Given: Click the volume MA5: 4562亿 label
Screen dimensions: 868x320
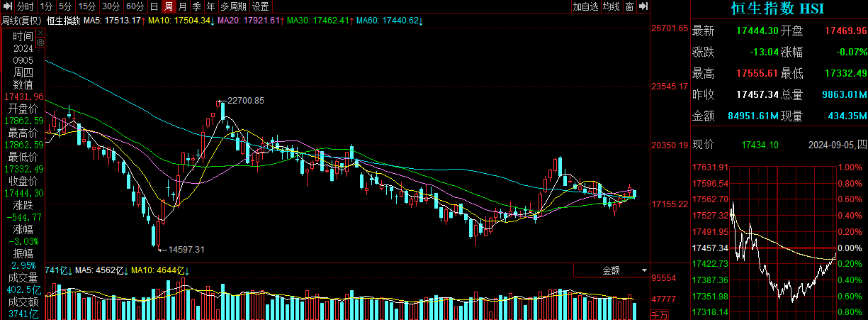Looking at the screenshot, I should click(101, 270).
